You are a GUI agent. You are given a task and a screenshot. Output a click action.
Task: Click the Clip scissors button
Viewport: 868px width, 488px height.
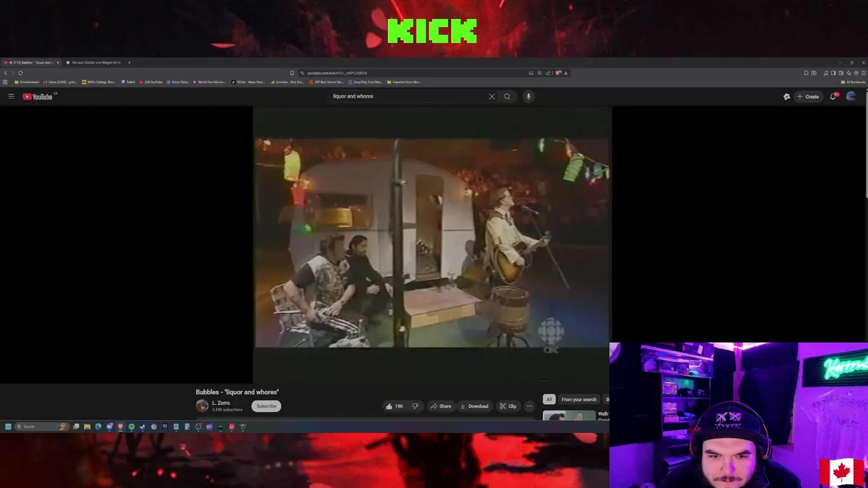(x=508, y=406)
